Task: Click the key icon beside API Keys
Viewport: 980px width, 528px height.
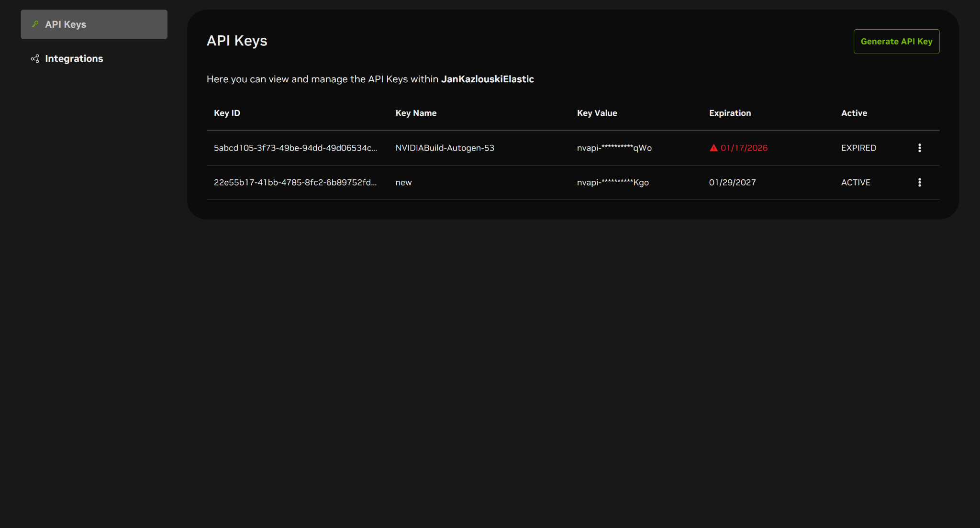Action: coord(35,24)
